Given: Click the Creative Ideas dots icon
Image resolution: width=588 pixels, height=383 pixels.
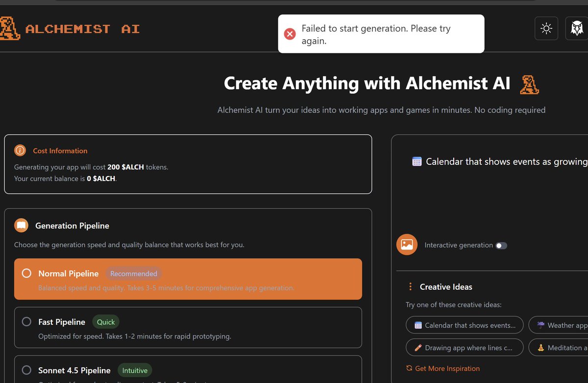Looking at the screenshot, I should pyautogui.click(x=411, y=286).
